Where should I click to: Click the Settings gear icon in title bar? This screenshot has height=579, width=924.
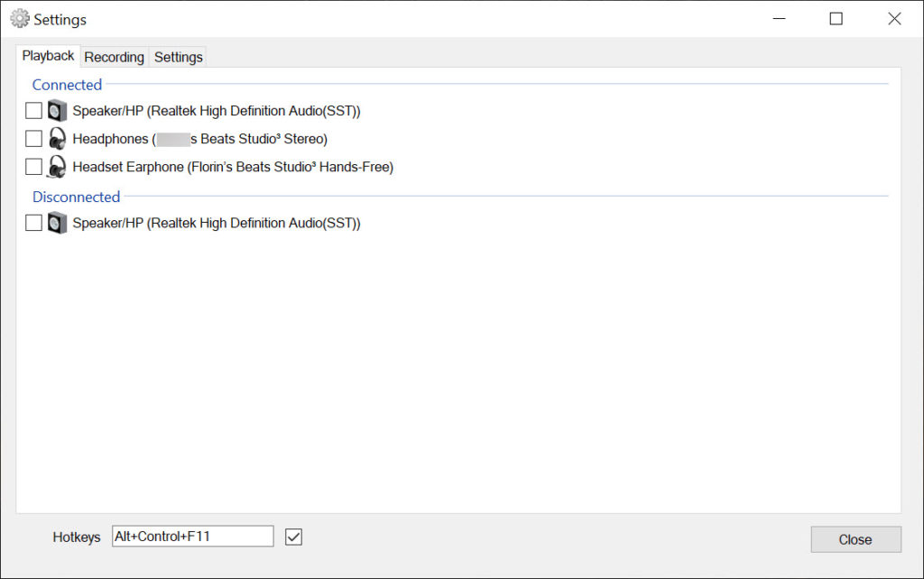tap(19, 19)
